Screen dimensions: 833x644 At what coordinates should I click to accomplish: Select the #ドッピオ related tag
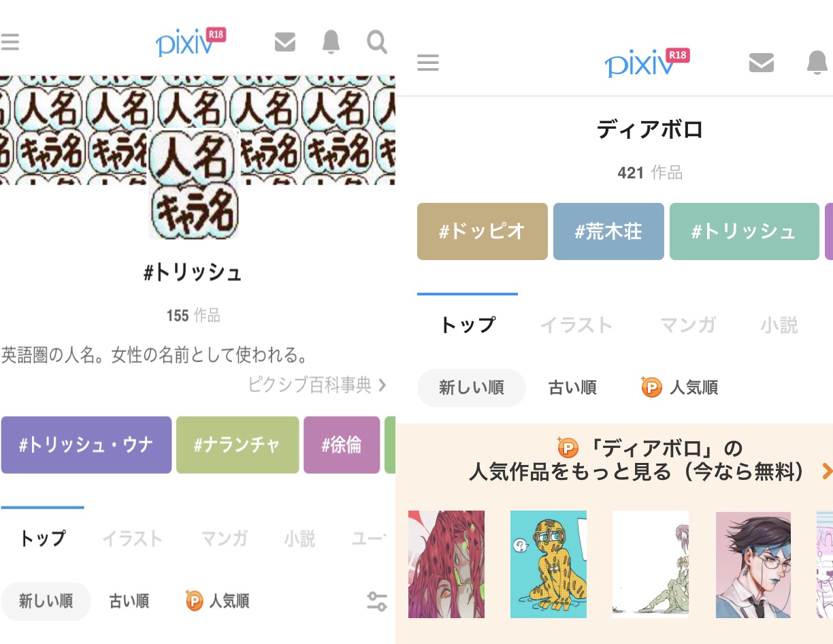click(483, 231)
